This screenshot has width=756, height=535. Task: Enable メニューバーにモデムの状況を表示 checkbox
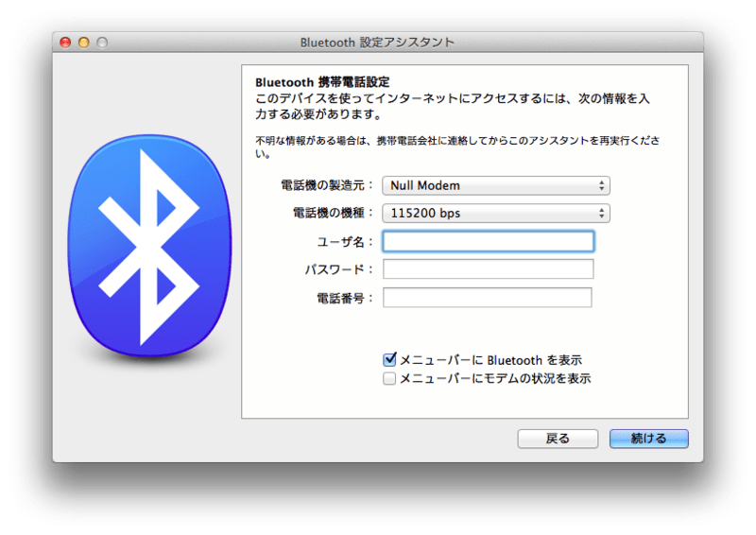point(389,379)
